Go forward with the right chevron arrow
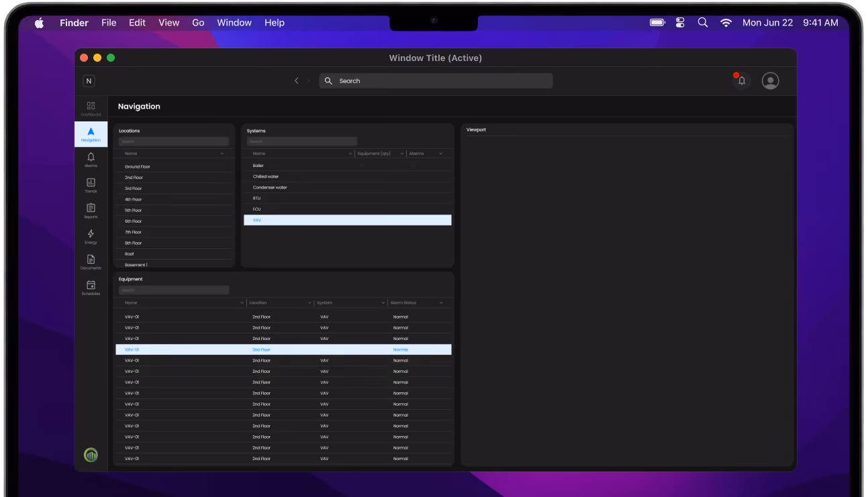 [309, 80]
